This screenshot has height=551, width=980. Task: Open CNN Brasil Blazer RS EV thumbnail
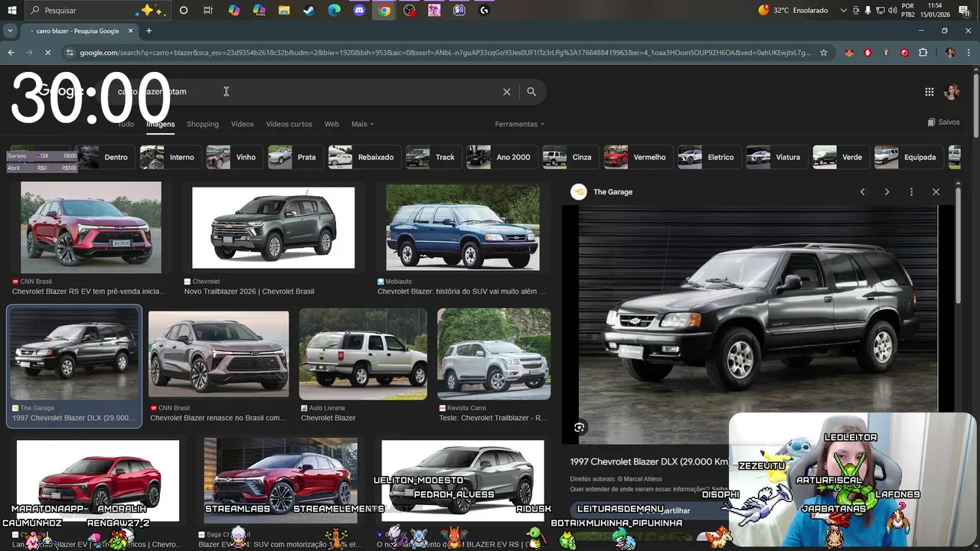pyautogui.click(x=90, y=227)
